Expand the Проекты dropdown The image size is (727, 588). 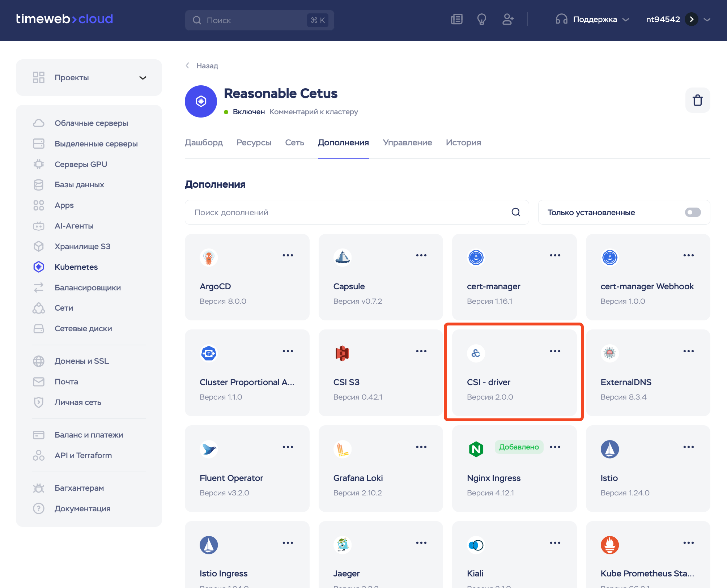click(89, 78)
